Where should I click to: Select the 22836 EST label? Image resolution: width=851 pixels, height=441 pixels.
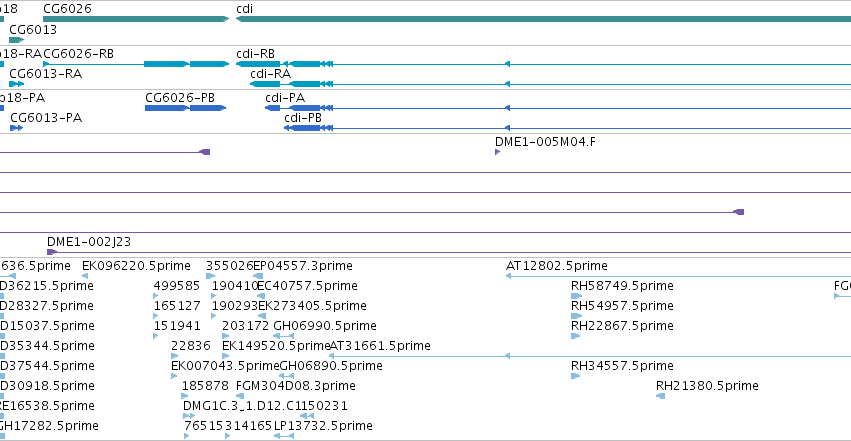coord(190,346)
